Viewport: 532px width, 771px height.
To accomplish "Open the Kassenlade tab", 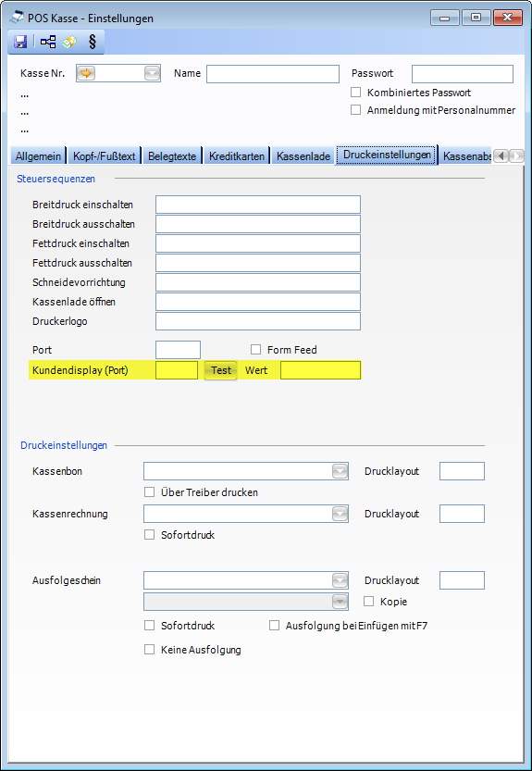I will [303, 155].
